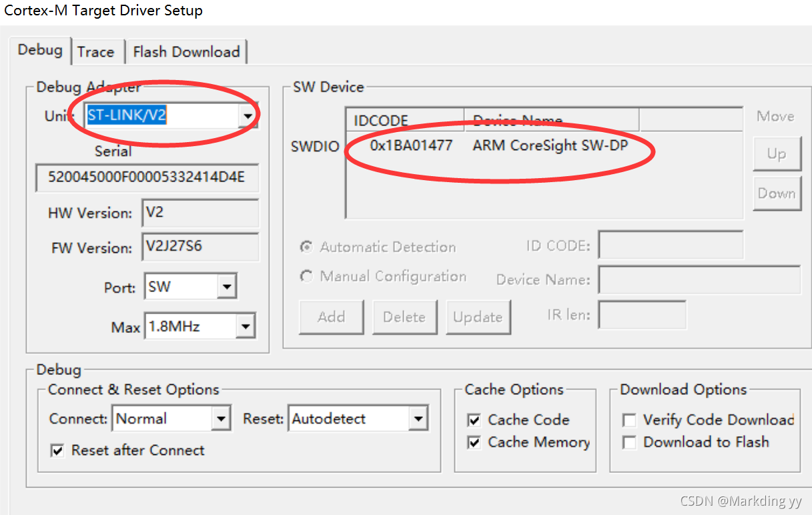Open the Flash Download tab
Screen dimensions: 812x515
[186, 51]
